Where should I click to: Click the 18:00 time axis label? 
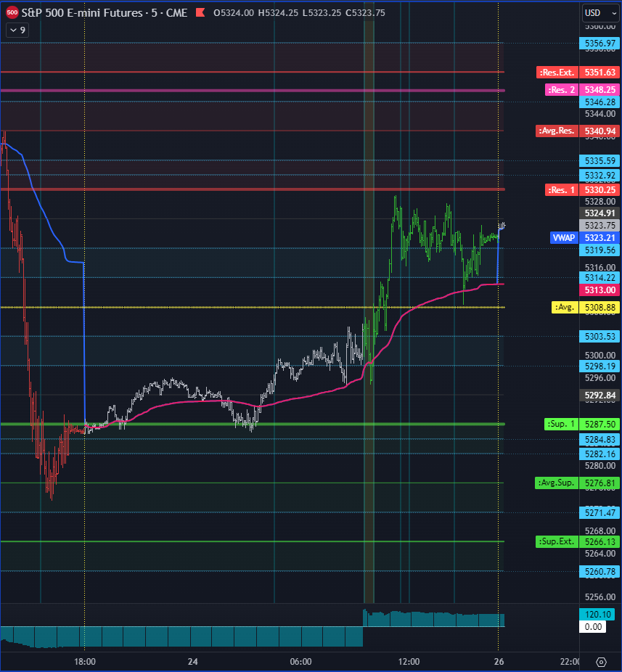pyautogui.click(x=84, y=662)
